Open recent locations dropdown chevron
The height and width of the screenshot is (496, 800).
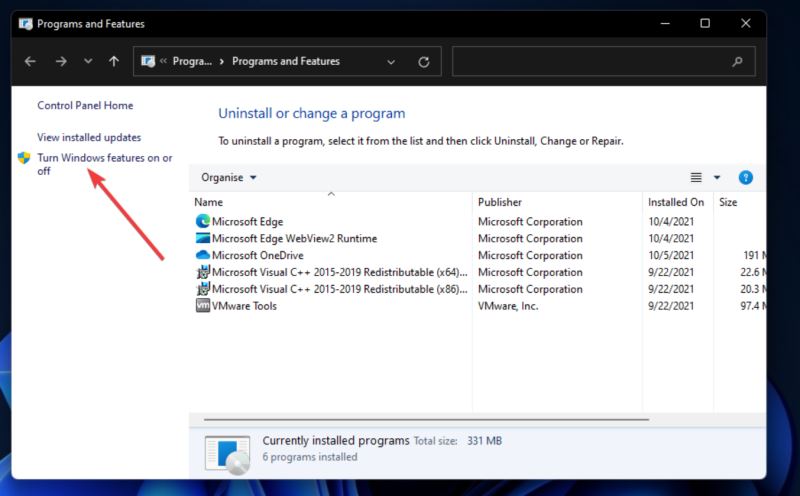88,62
